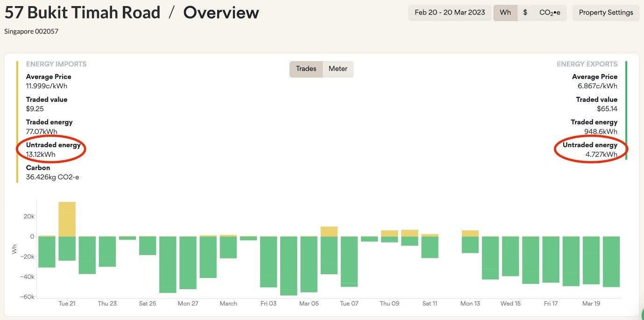
Task: Click the green export bar for Wed 15
Action: click(x=510, y=256)
